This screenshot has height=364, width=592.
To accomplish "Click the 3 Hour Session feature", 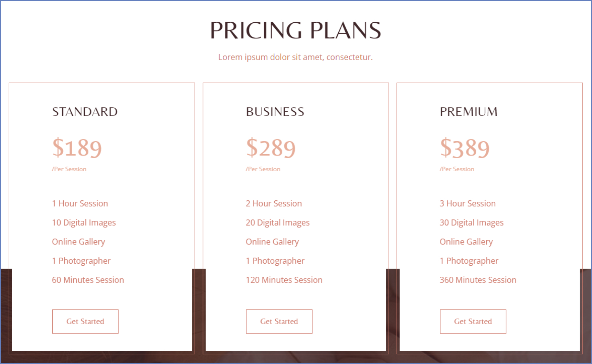I will click(x=467, y=203).
